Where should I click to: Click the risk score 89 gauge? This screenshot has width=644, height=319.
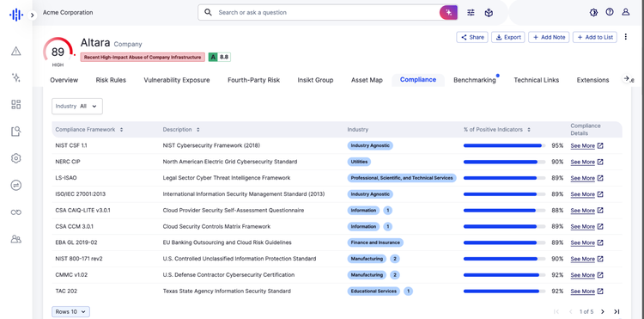[58, 52]
